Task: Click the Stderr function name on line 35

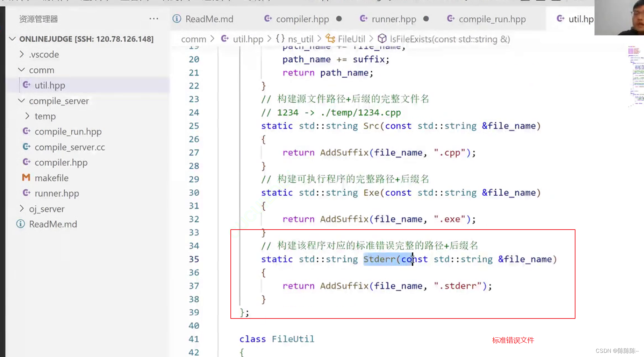Action: (379, 259)
